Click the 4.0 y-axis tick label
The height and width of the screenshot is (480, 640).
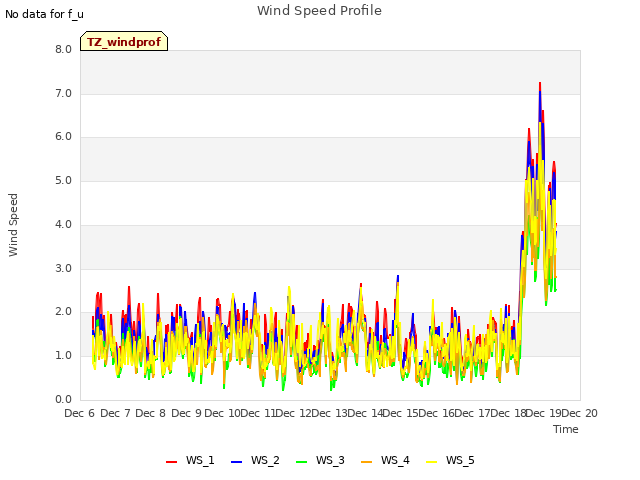(63, 224)
